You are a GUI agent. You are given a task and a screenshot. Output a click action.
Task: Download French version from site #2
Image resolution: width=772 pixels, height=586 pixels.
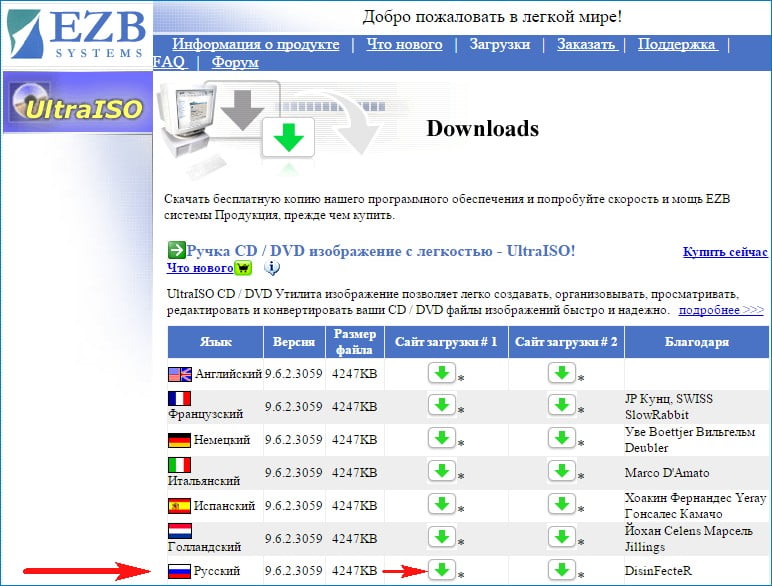point(561,405)
